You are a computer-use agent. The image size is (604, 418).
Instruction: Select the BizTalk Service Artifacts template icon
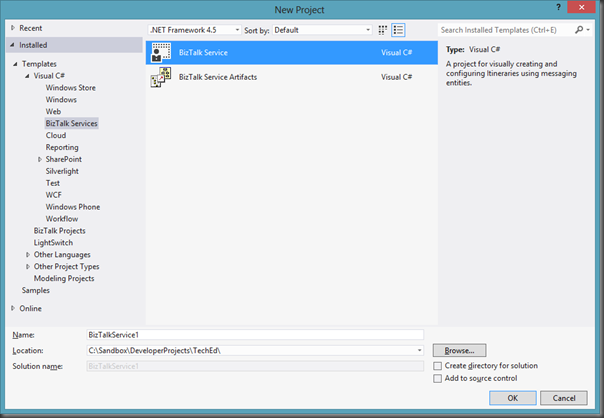161,77
